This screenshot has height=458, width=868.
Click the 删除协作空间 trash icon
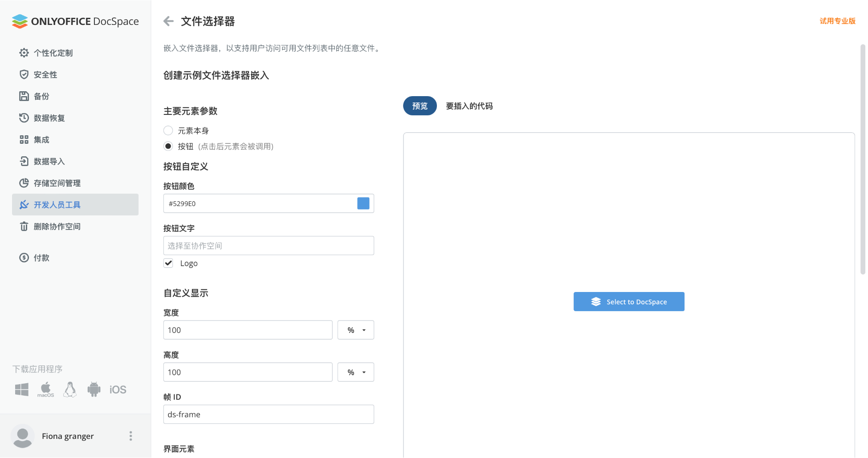(24, 227)
